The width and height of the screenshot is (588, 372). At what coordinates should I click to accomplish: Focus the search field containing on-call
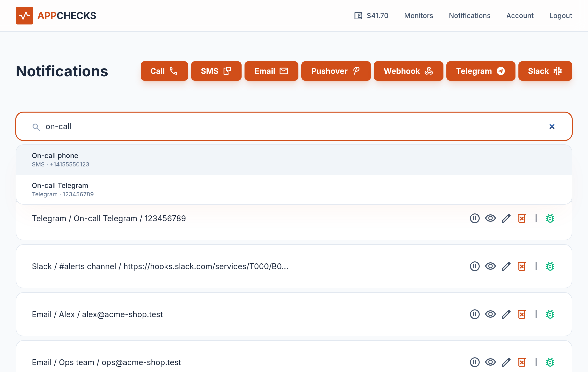pyautogui.click(x=294, y=126)
